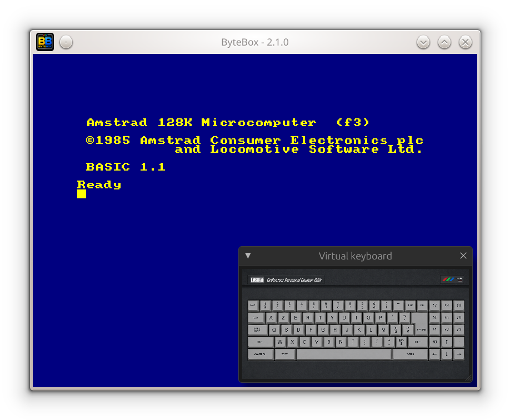Tap the W key on virtual keyboard
The width and height of the screenshot is (510, 420).
click(x=280, y=342)
